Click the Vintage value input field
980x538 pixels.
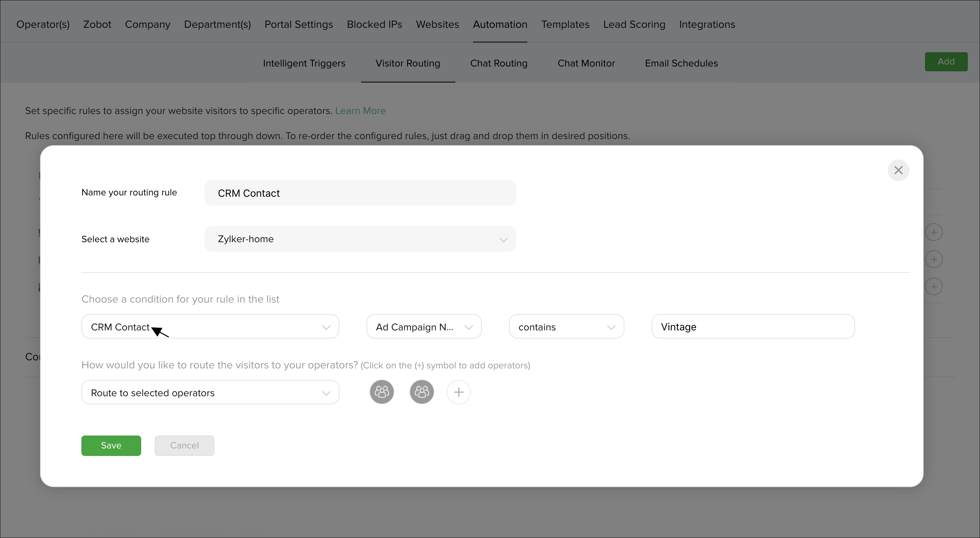(753, 327)
